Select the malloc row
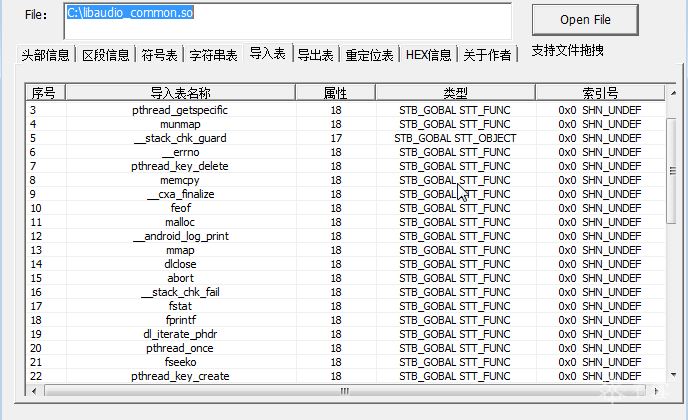 click(x=345, y=222)
